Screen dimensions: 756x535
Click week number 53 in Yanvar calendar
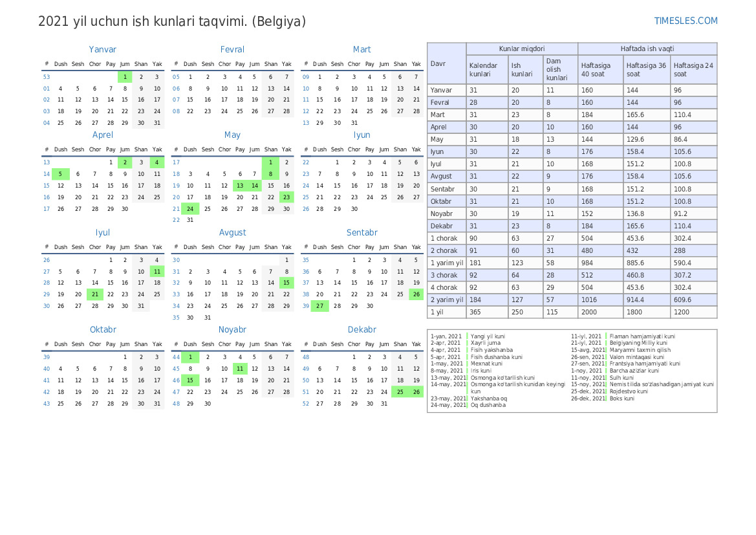coord(47,76)
